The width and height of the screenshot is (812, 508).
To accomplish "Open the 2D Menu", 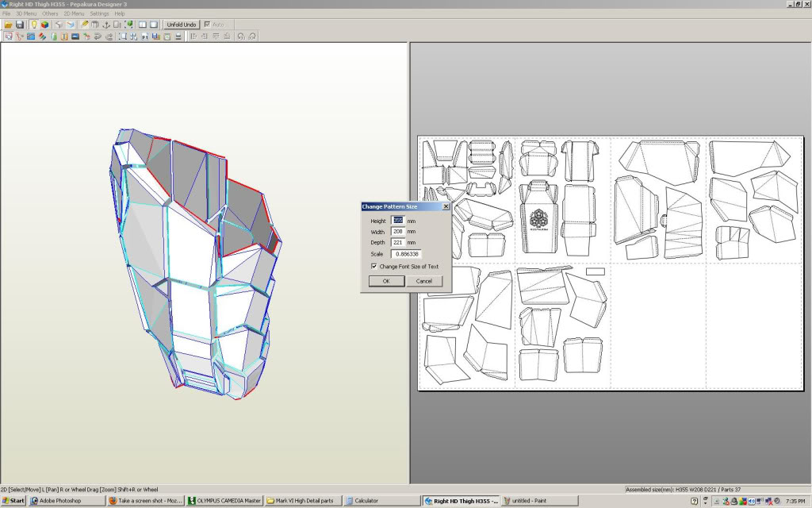I will [74, 13].
